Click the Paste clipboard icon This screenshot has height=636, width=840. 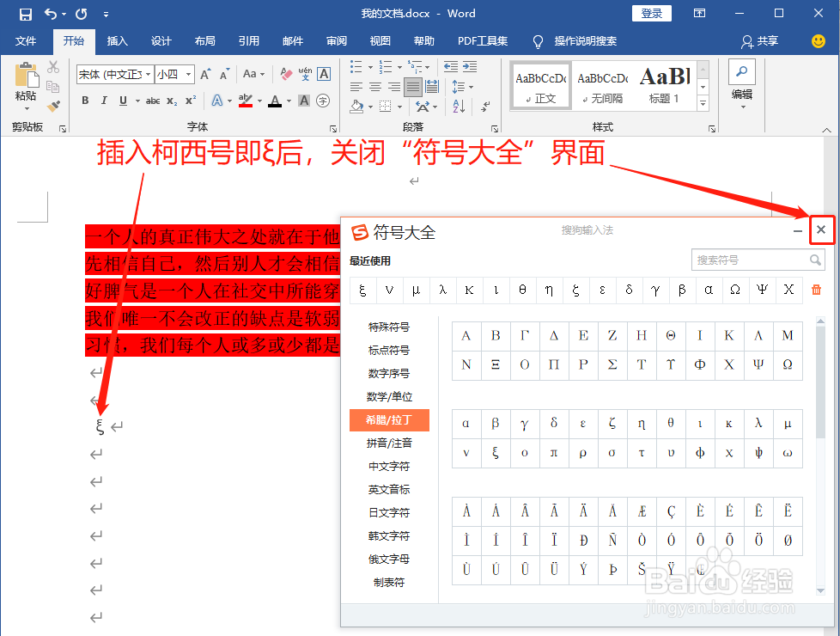pyautogui.click(x=27, y=76)
